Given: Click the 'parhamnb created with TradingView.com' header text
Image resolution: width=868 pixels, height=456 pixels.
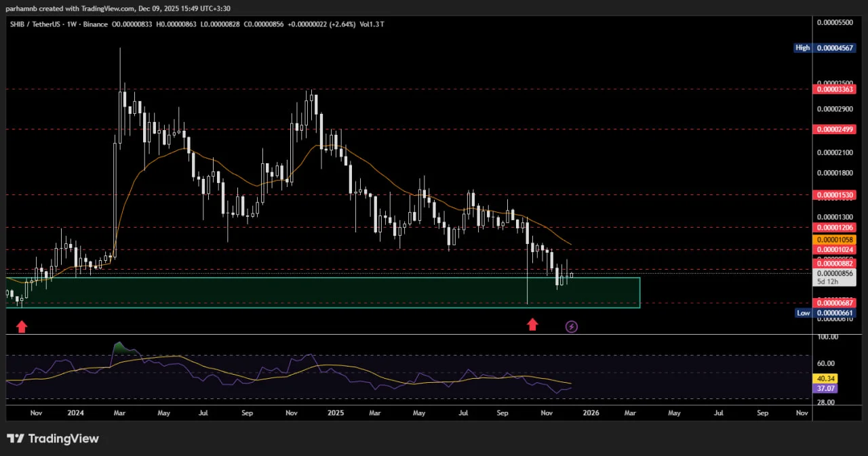Looking at the screenshot, I should pos(75,7).
